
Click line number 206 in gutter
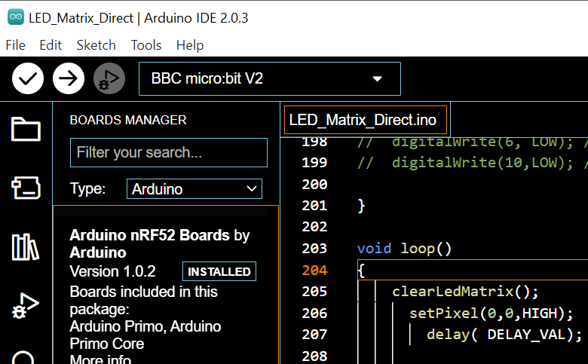pyautogui.click(x=314, y=313)
